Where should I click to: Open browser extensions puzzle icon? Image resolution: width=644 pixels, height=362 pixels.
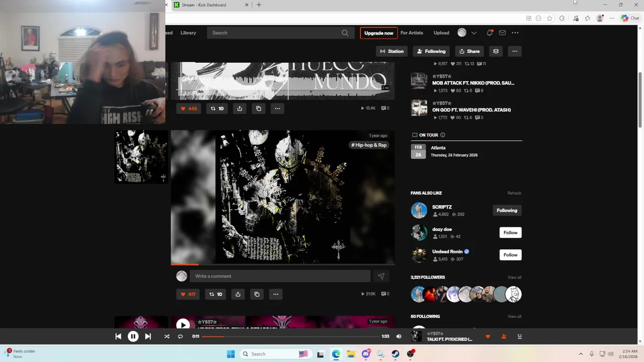(562, 18)
